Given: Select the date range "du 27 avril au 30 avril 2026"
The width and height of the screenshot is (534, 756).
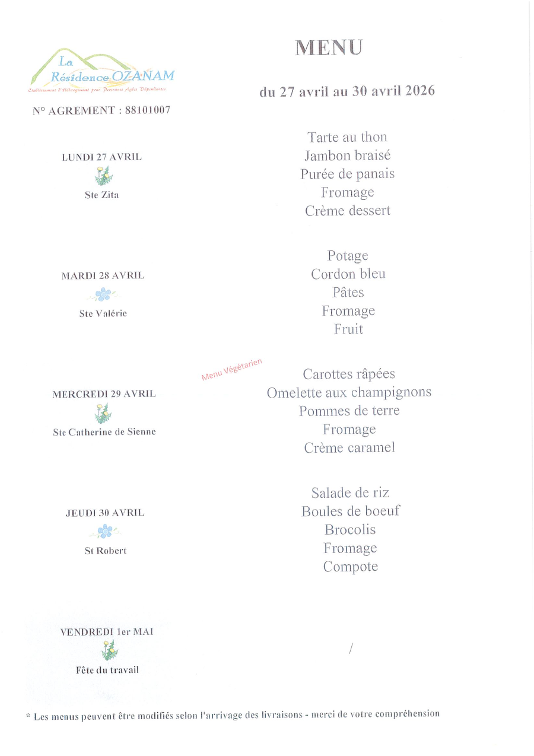Looking at the screenshot, I should [x=347, y=91].
